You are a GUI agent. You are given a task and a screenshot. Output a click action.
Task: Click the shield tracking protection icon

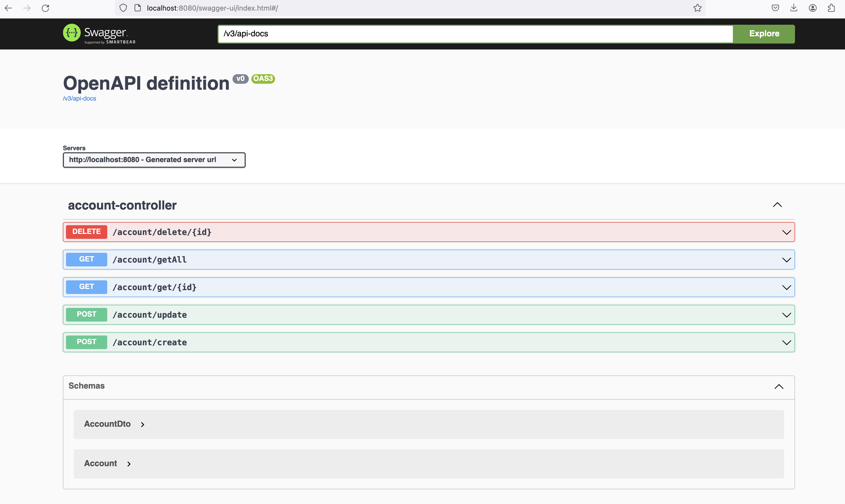[x=123, y=8]
